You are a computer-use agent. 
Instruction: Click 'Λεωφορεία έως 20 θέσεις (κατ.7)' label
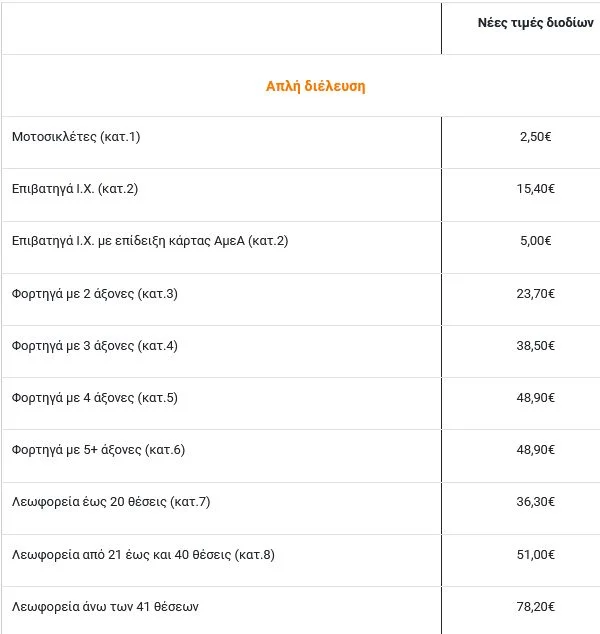coord(110,502)
